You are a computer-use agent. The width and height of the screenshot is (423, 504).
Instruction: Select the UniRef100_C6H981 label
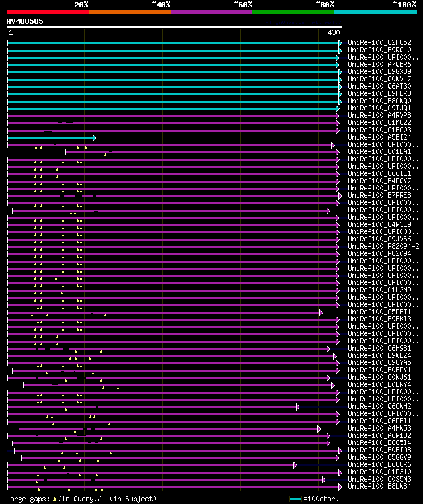tap(379, 349)
